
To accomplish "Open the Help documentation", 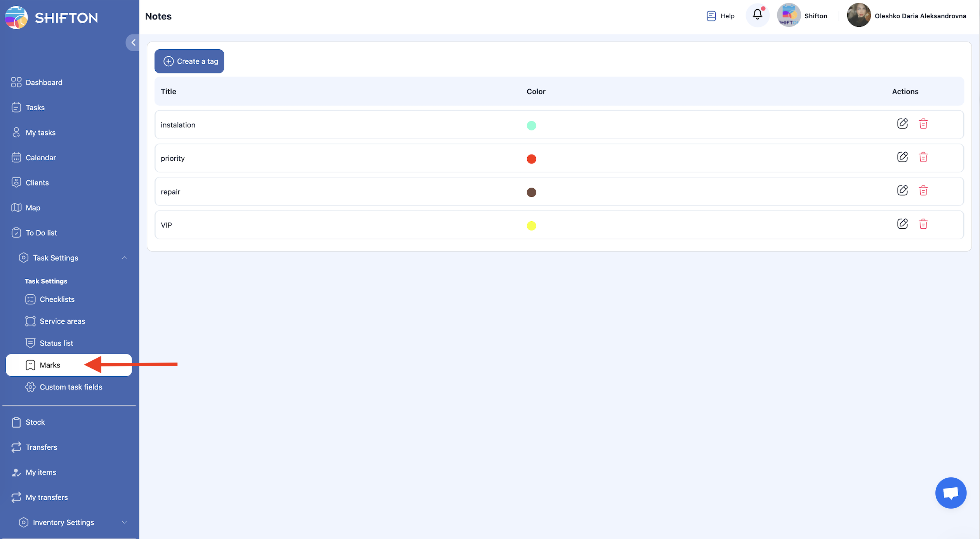I will (721, 16).
